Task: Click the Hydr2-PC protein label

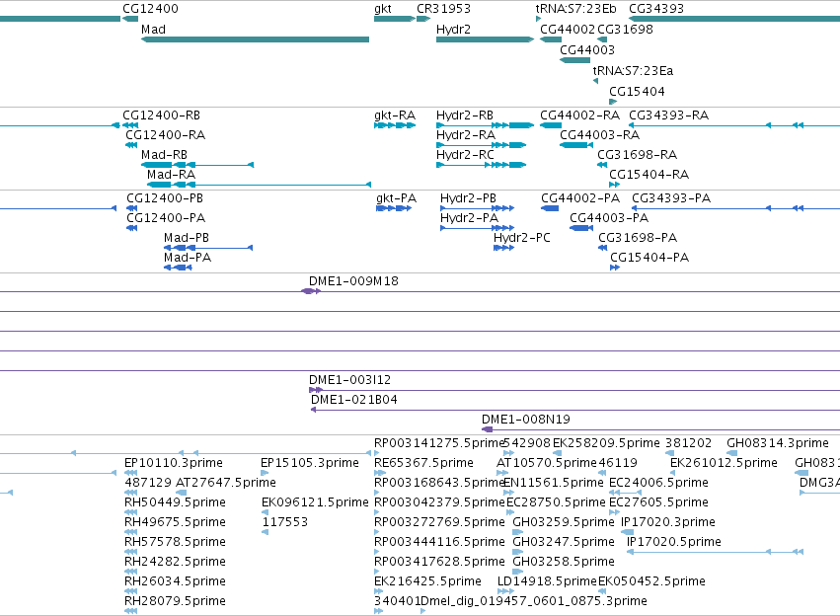Action: point(522,238)
